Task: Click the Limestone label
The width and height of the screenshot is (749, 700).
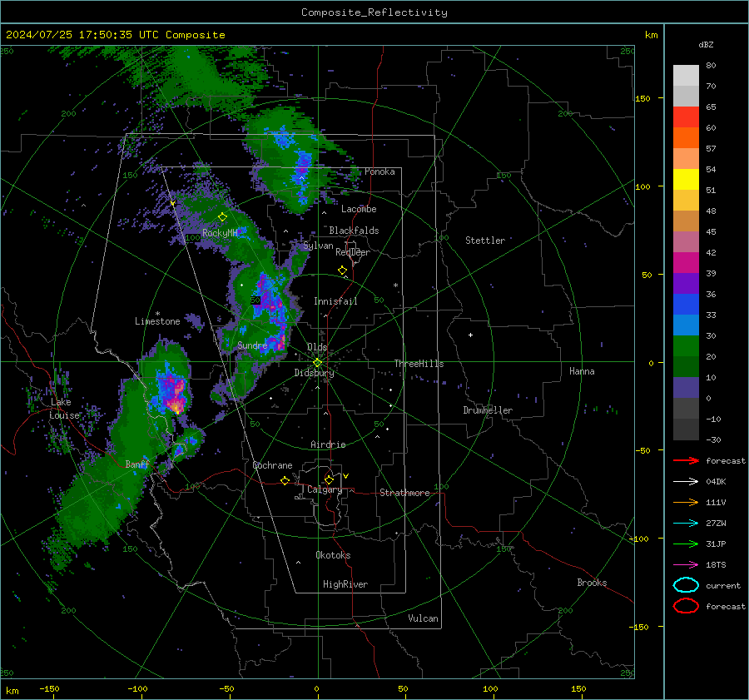Action: (157, 321)
